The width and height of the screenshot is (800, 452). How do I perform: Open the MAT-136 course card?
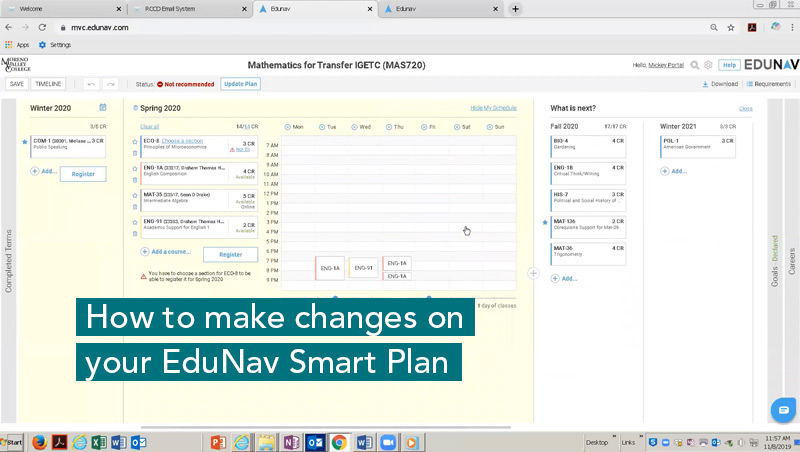pos(588,227)
